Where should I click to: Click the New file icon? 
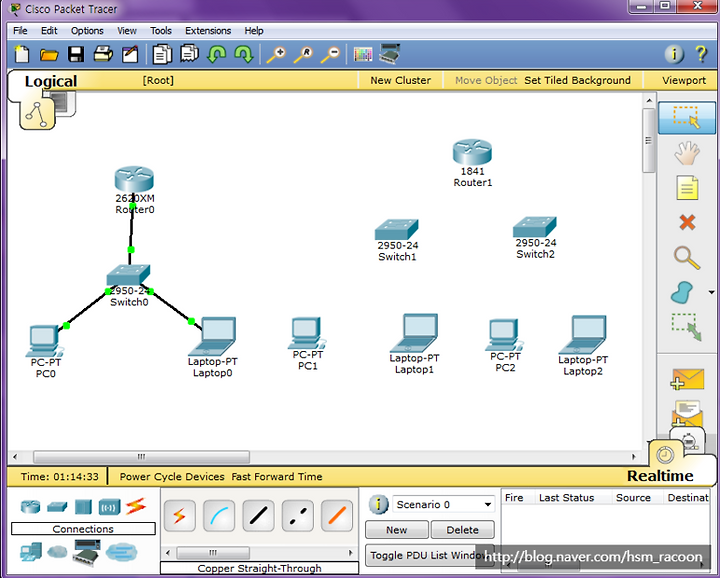point(22,55)
